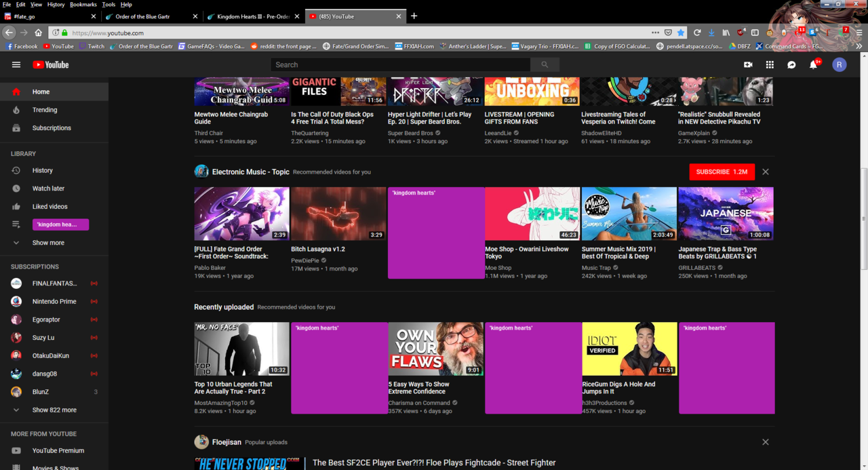The height and width of the screenshot is (470, 868).
Task: Open the YouTube guide hamburger menu
Action: point(16,65)
